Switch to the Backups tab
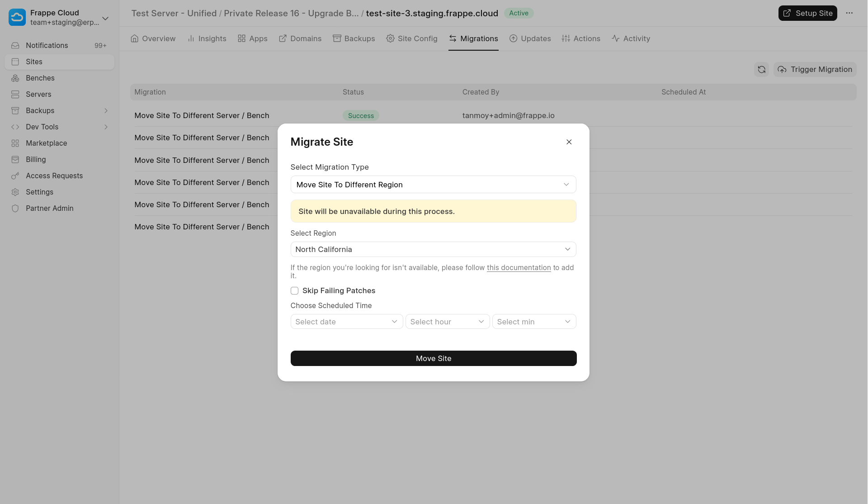Screen dimensions: 868x504 [354, 38]
